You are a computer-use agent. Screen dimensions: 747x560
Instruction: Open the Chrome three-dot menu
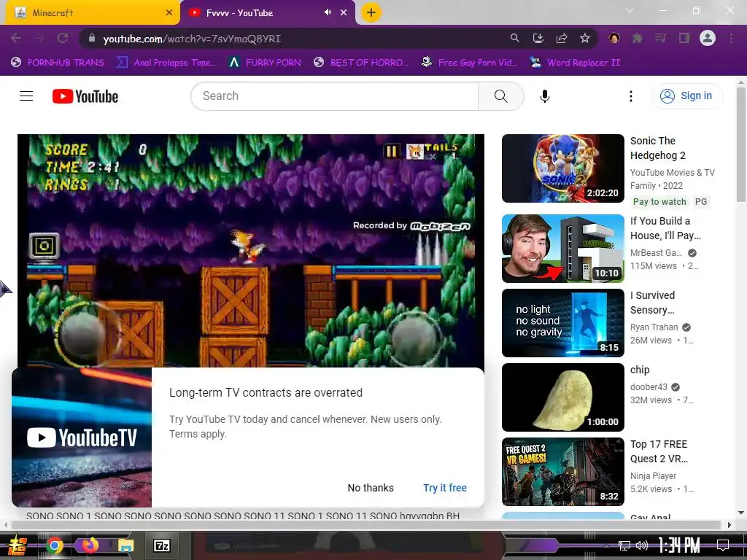click(x=731, y=38)
